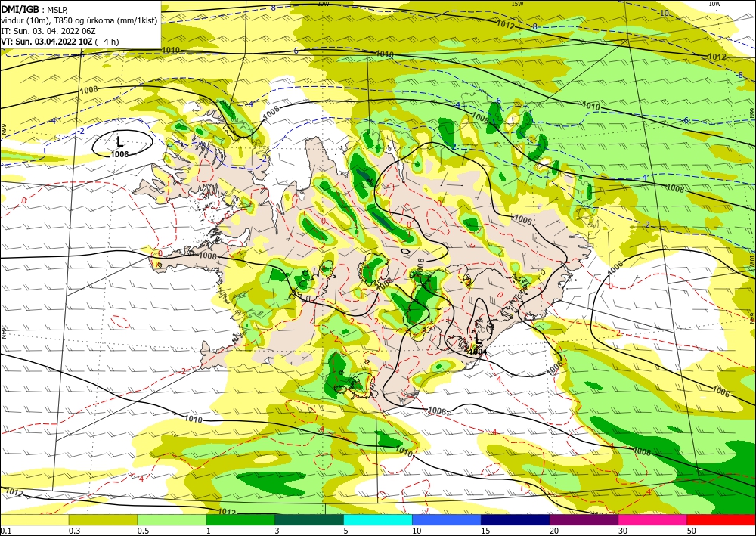Click legend scale value "0.1"

tap(6, 531)
